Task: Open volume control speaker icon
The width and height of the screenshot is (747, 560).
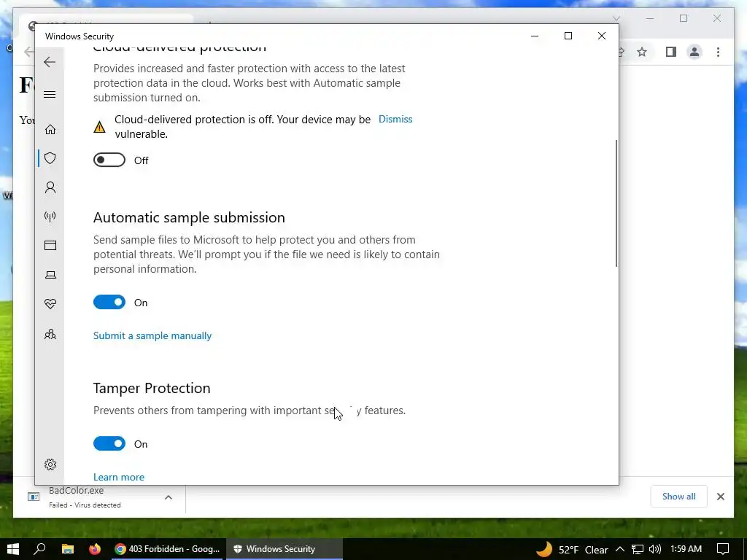Action: pyautogui.click(x=655, y=550)
